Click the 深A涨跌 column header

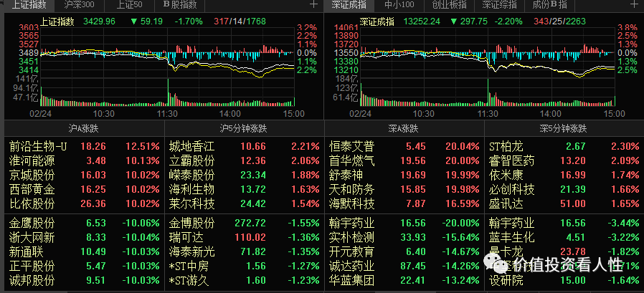pyautogui.click(x=403, y=128)
